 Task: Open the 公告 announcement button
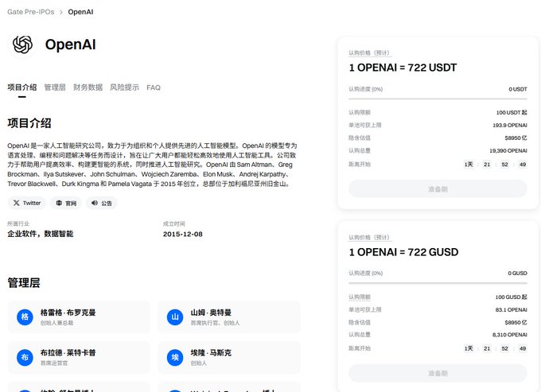[x=102, y=203]
